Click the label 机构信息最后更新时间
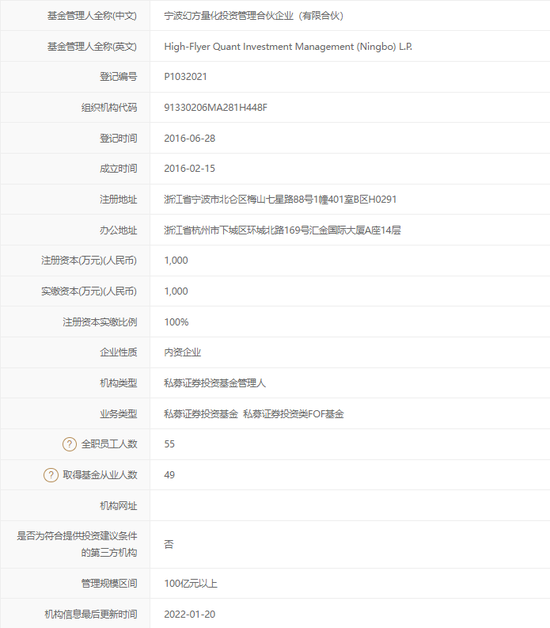Image resolution: width=550 pixels, height=628 pixels. tap(91, 614)
